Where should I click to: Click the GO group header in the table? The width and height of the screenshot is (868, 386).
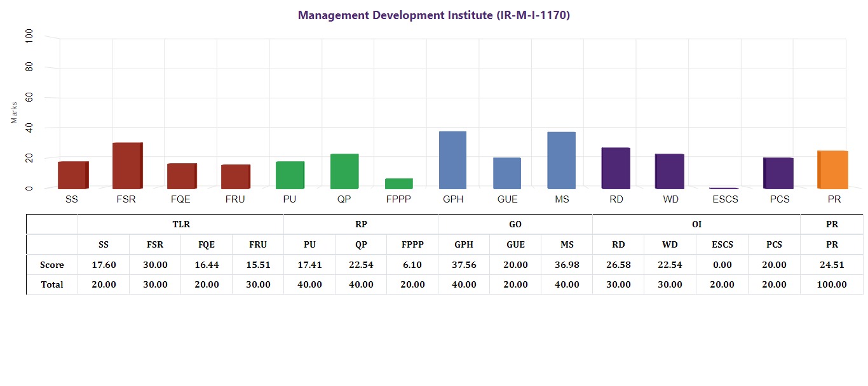pyautogui.click(x=515, y=224)
